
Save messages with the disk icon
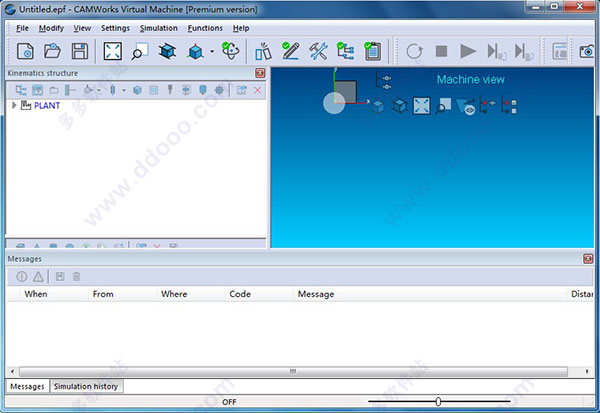[x=60, y=276]
